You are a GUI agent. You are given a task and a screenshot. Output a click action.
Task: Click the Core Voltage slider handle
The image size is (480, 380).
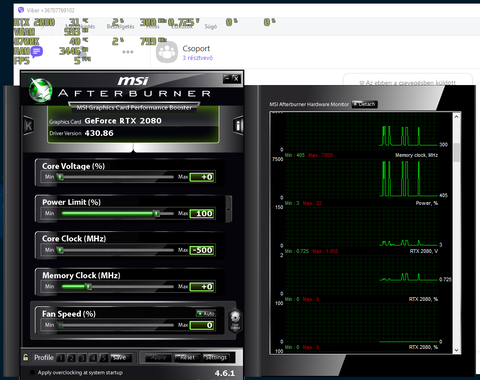click(x=60, y=177)
